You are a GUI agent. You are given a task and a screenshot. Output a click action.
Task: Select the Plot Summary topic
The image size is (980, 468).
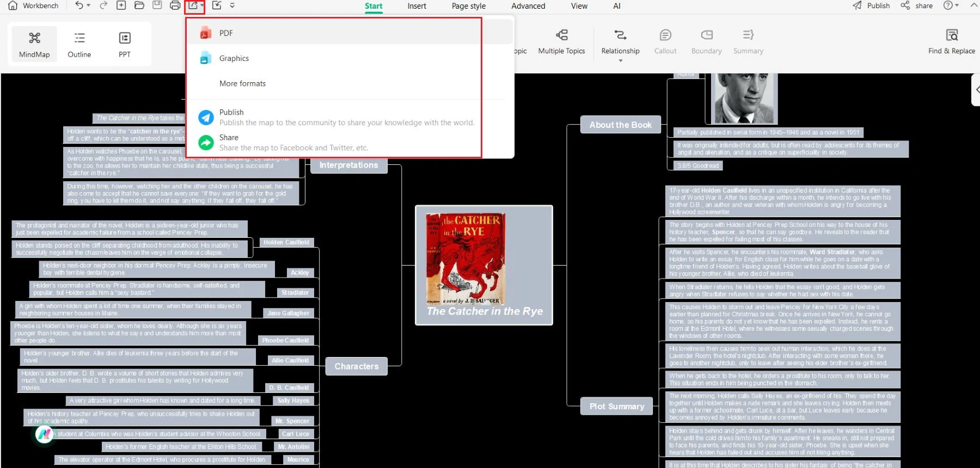tap(617, 406)
